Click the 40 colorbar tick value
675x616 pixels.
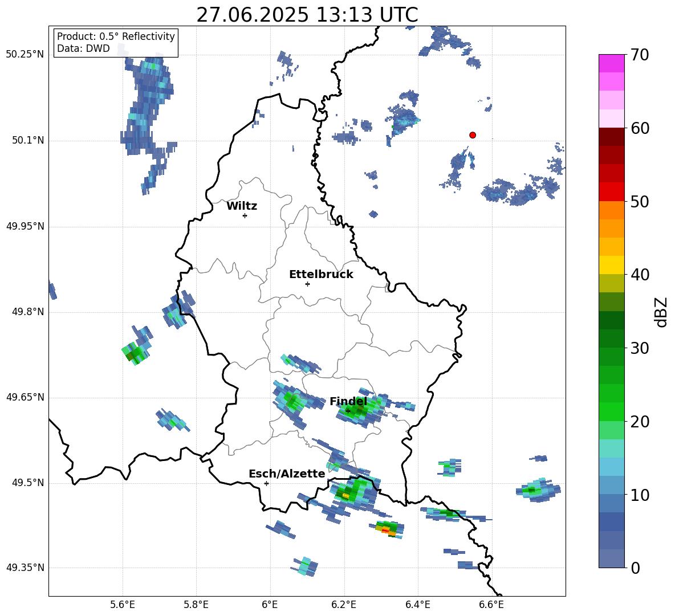pos(640,275)
